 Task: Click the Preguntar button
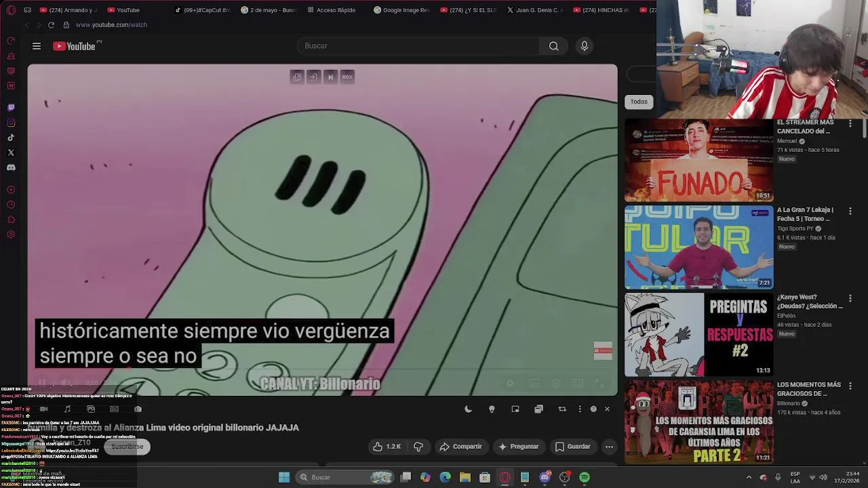[x=519, y=447]
